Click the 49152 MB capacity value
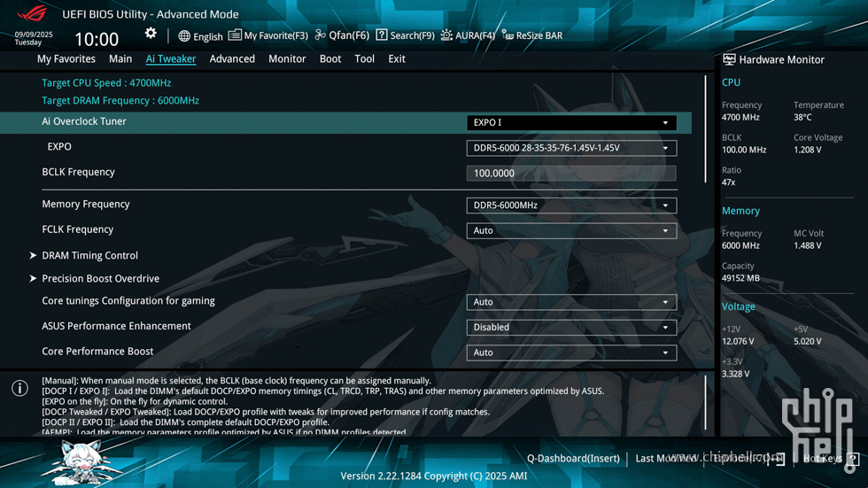This screenshot has width=868, height=488. click(x=740, y=278)
